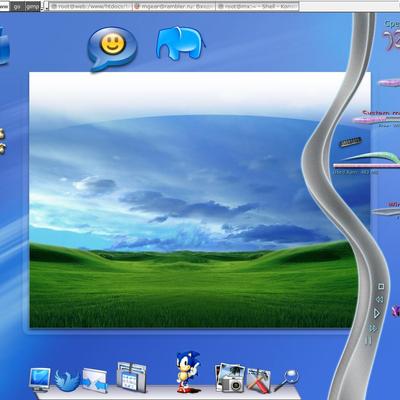
Task: Switch to the rambler.ru mail taskbar window
Action: click(174, 6)
